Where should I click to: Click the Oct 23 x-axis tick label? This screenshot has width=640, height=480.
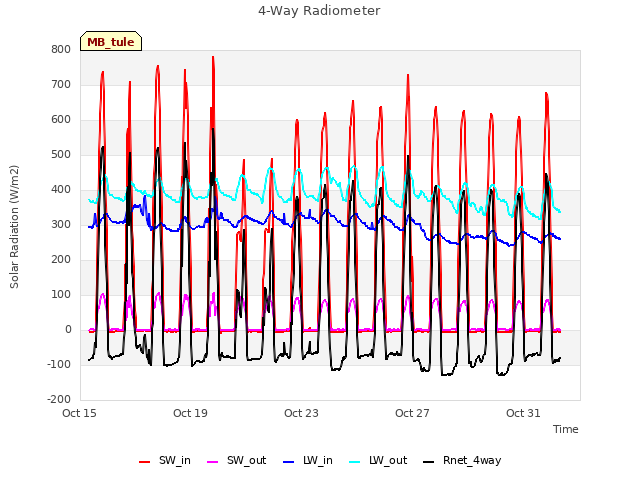(301, 413)
